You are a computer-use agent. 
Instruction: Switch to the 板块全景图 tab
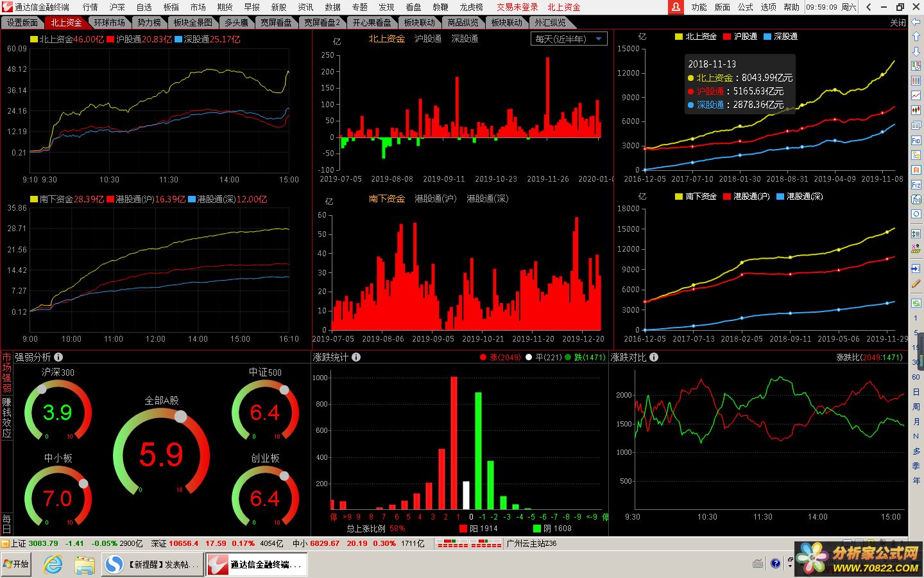coord(193,22)
